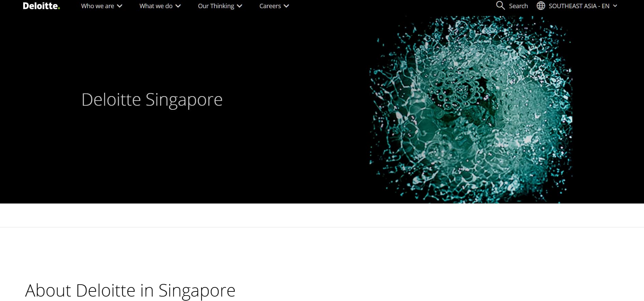Click the globe language icon
The height and width of the screenshot is (301, 644).
541,6
